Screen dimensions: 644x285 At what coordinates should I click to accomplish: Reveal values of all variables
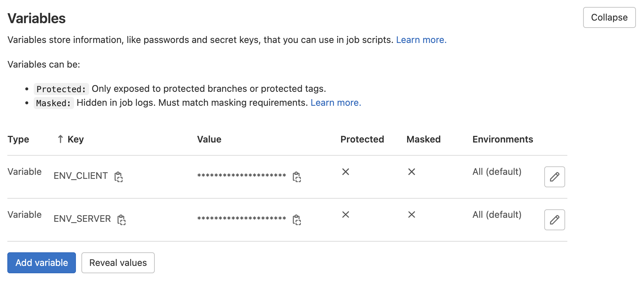click(118, 263)
